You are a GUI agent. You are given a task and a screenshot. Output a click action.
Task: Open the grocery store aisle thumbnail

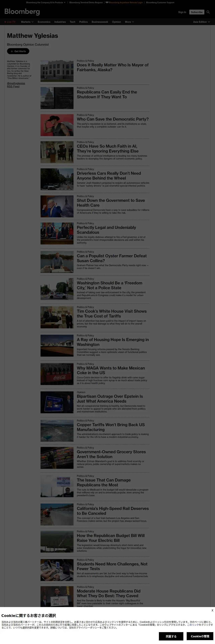tap(57, 458)
